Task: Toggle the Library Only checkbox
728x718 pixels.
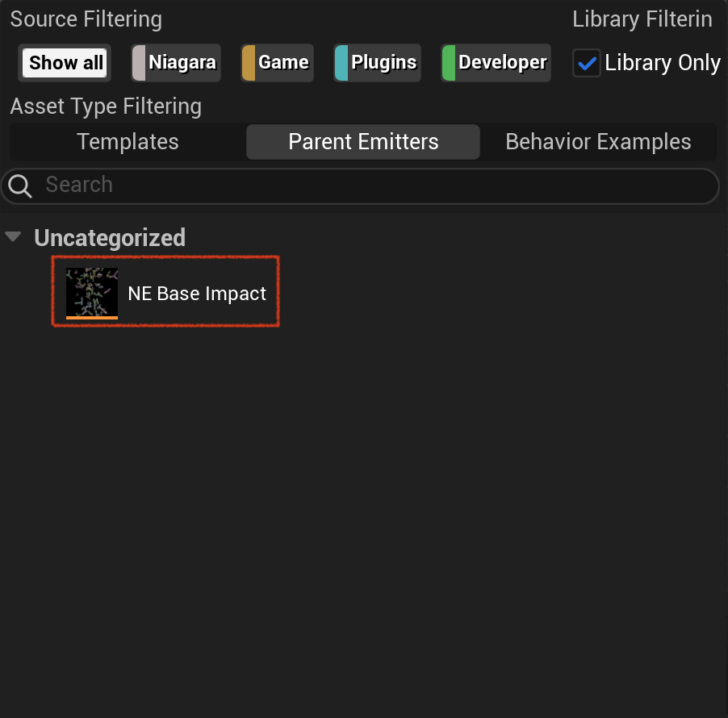Action: click(x=587, y=63)
